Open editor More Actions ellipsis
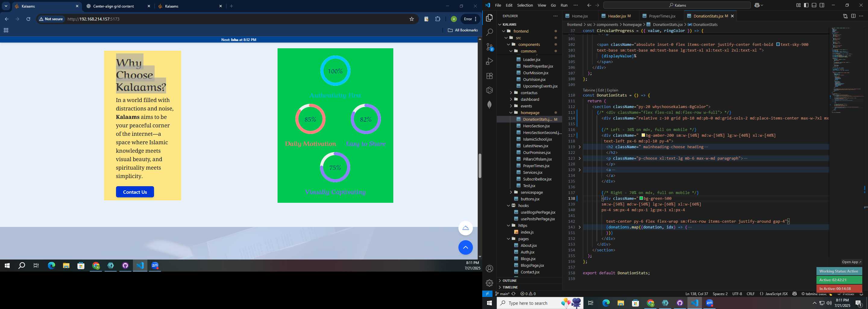The width and height of the screenshot is (868, 309). (x=861, y=16)
